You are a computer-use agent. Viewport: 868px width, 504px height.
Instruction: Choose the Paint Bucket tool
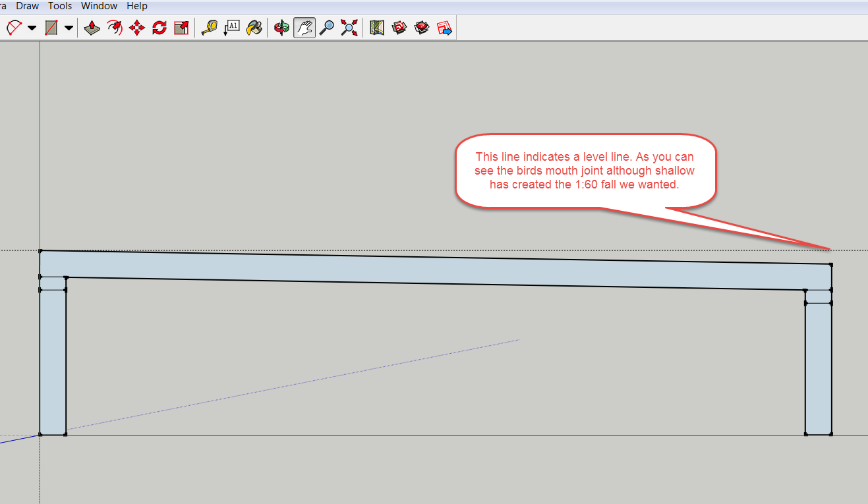pos(254,28)
